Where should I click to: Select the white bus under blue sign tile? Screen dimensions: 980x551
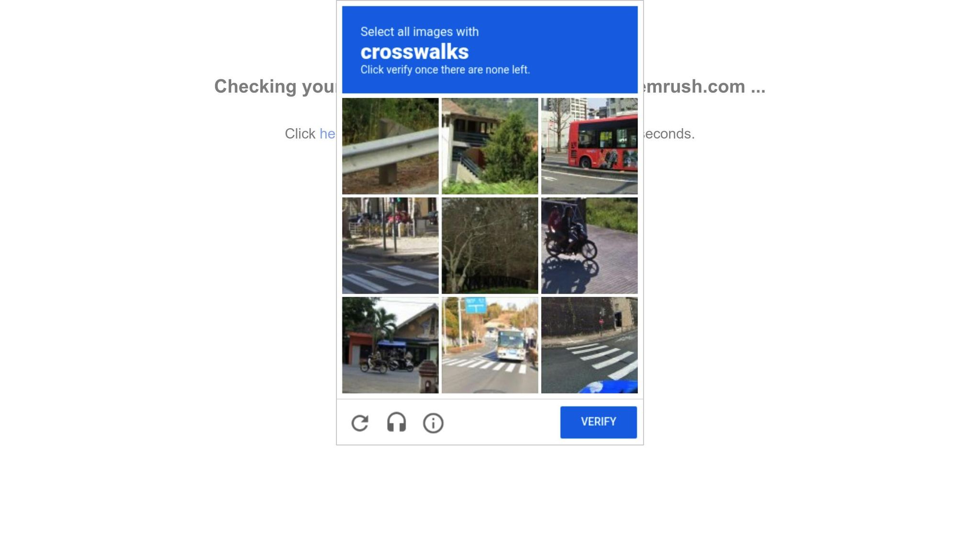point(490,345)
